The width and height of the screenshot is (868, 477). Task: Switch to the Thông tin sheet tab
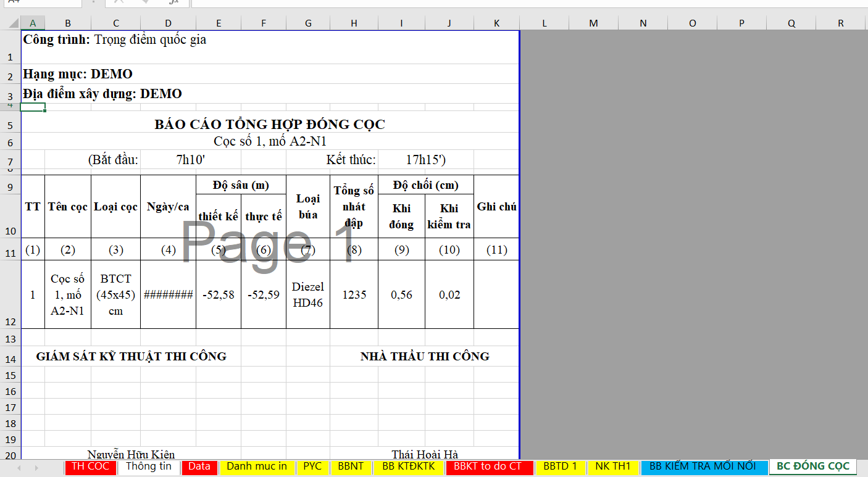[149, 467]
